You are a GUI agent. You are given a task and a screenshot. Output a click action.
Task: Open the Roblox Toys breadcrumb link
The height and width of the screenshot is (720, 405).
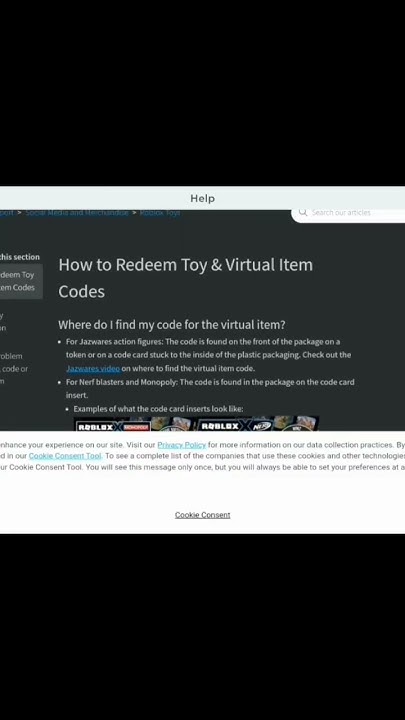(160, 213)
